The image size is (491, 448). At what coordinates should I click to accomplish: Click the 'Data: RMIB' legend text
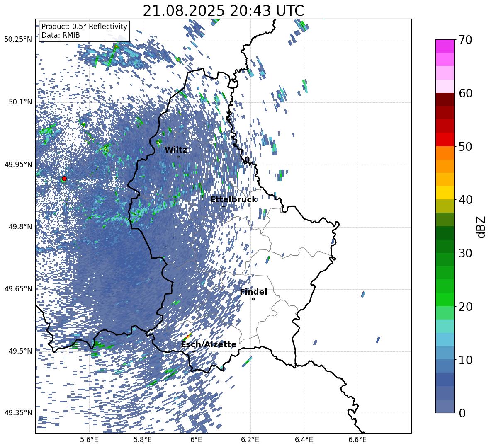(x=61, y=35)
